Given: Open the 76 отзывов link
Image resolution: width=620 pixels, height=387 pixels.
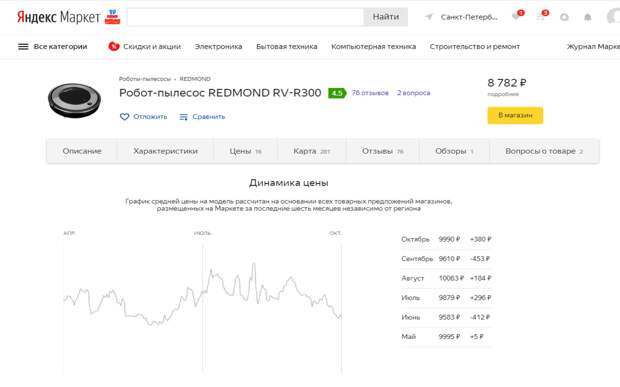Looking at the screenshot, I should point(370,93).
